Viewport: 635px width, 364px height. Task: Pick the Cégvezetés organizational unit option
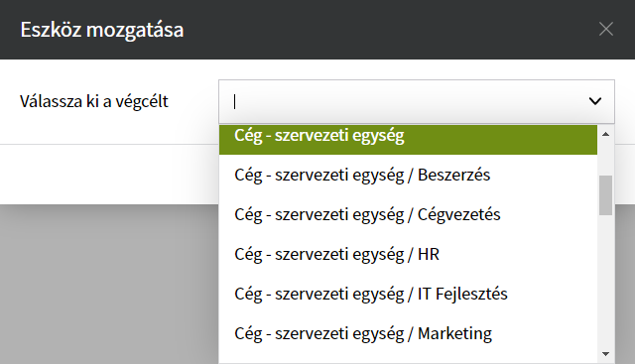pos(408,214)
